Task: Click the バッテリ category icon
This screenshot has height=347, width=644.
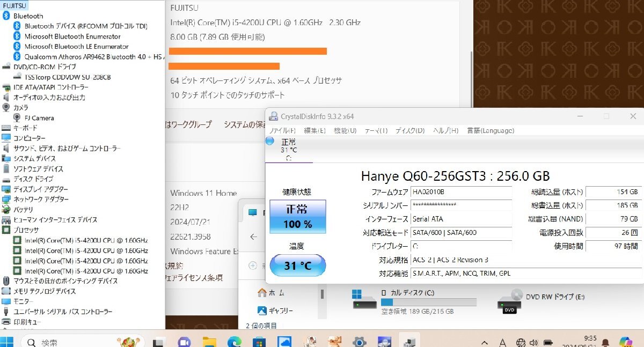Action: click(x=6, y=210)
